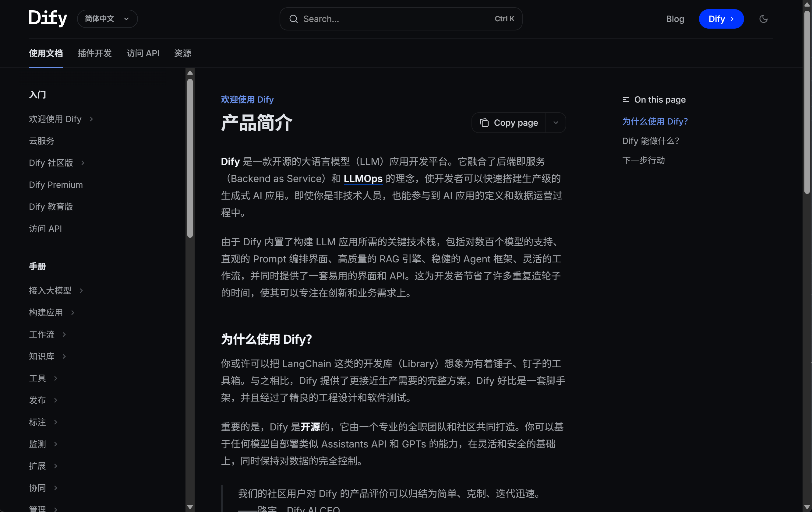Jump to Dify 能做什么? in page outline

651,141
